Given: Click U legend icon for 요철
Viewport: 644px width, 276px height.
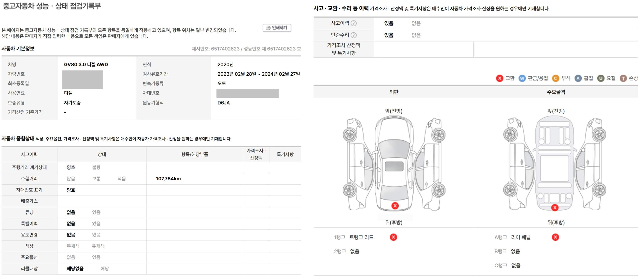Looking at the screenshot, I should [x=601, y=78].
